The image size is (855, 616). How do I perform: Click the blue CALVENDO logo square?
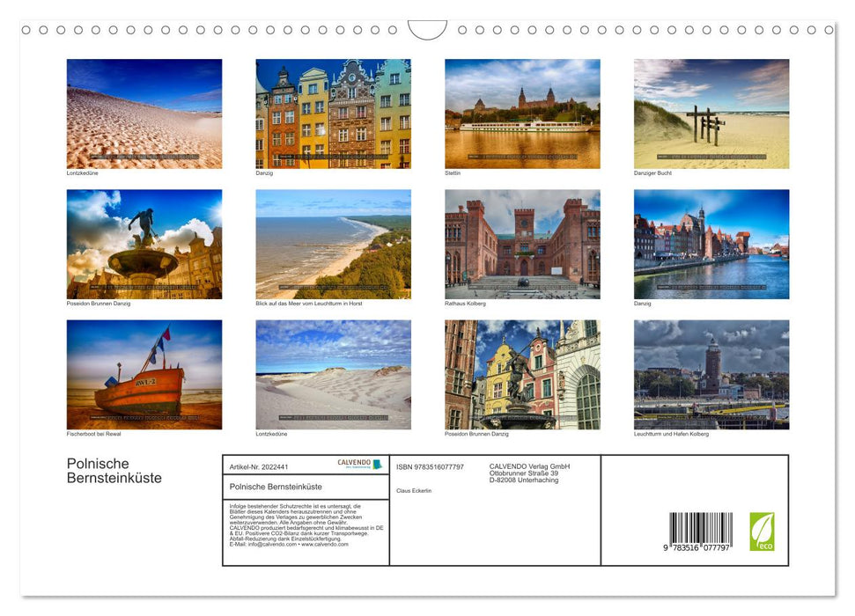point(377,465)
